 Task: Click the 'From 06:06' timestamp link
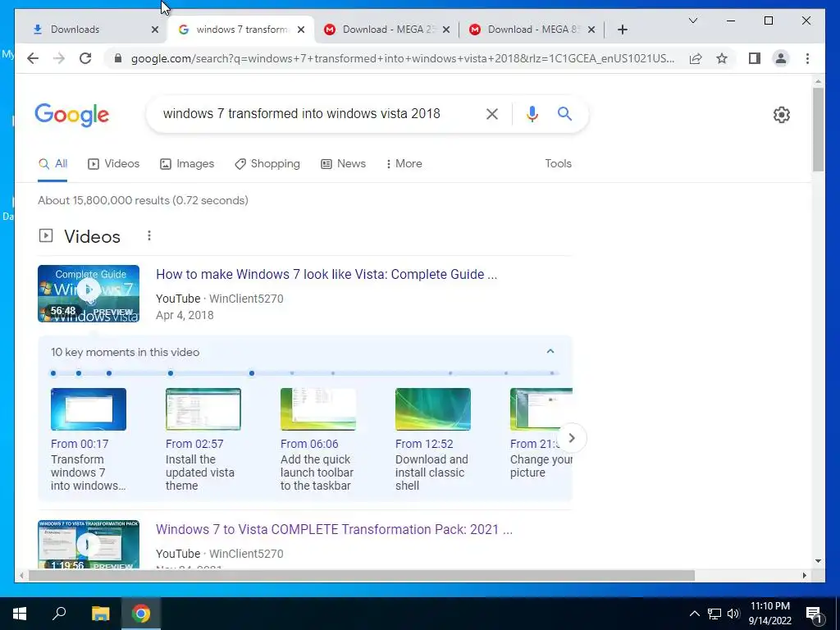[x=309, y=444]
